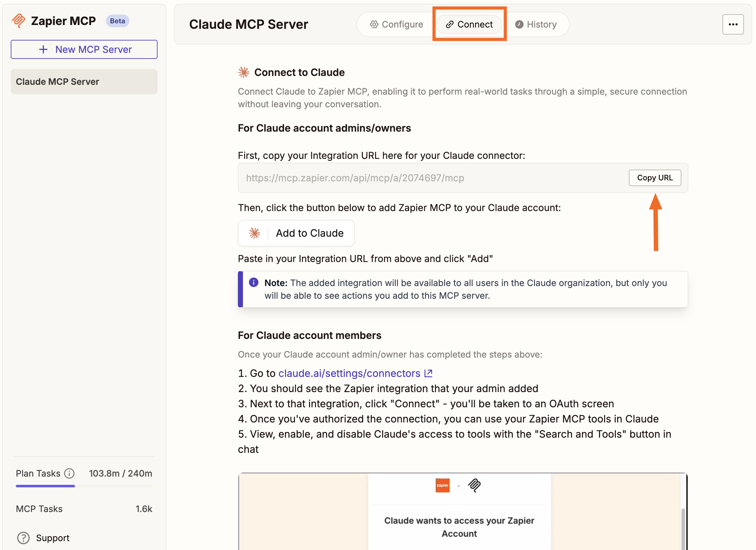Click the Zapier MCP logo icon

[x=18, y=21]
